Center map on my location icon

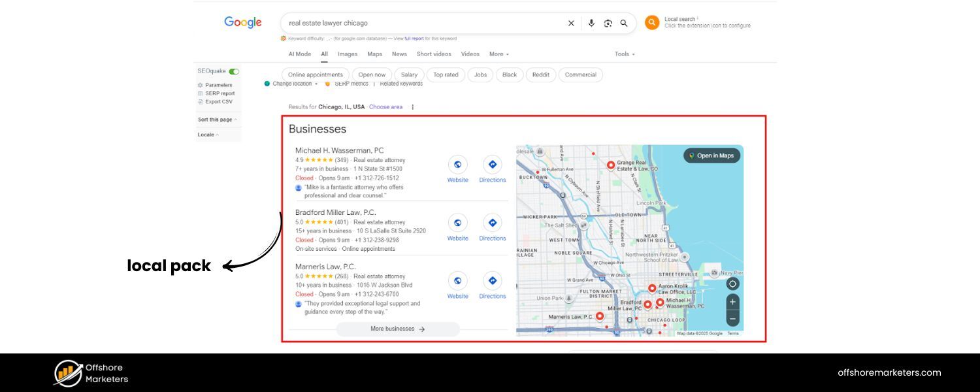tap(732, 284)
